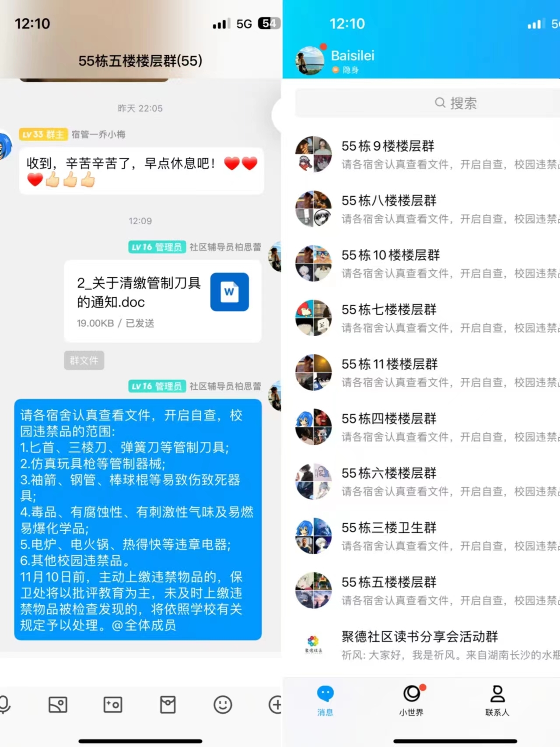Tap the camera icon in chat toolbar
The width and height of the screenshot is (560, 747).
(x=113, y=705)
